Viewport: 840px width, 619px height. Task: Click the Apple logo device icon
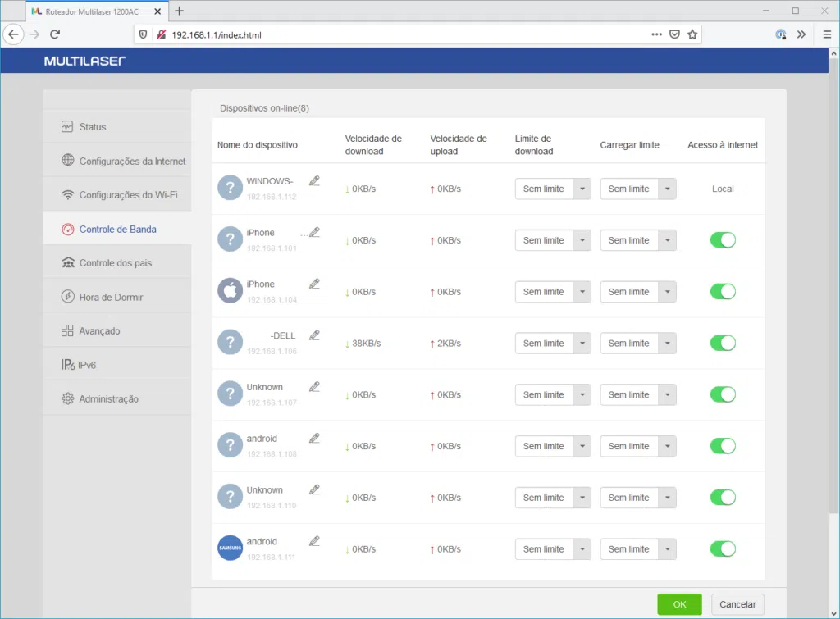(231, 291)
